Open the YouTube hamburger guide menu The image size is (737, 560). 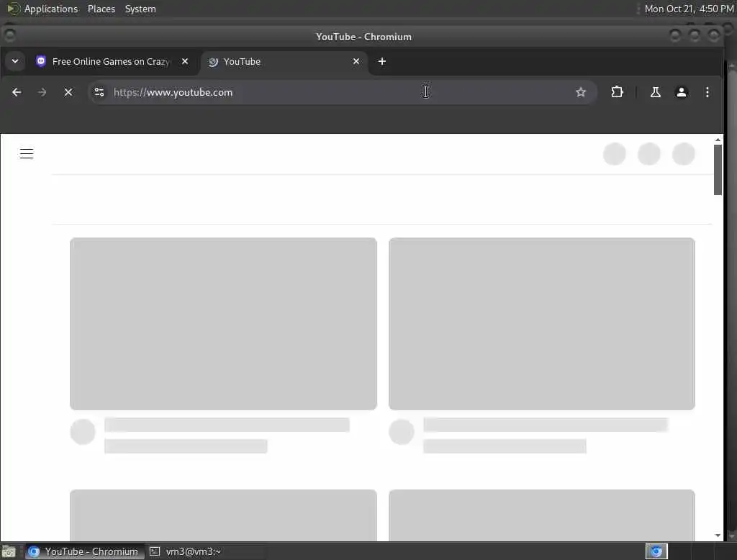27,154
